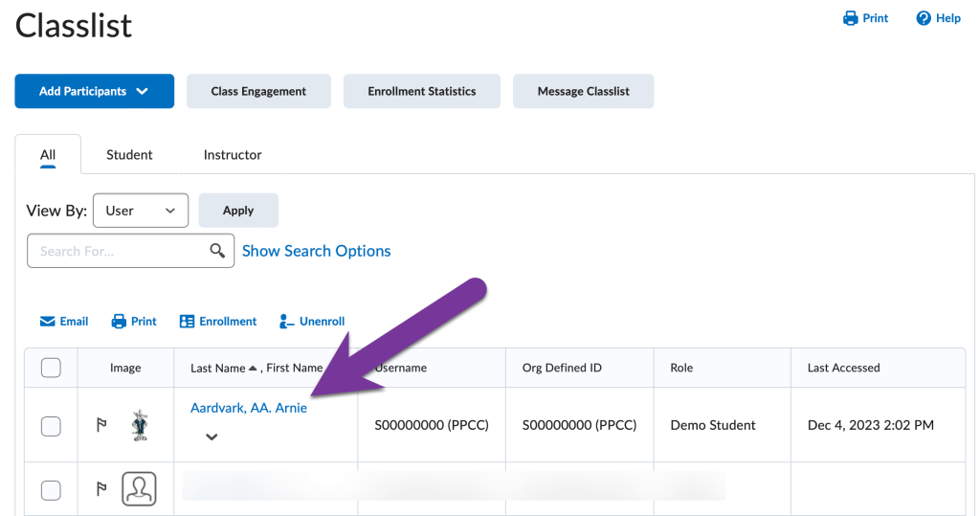Click the search magnifier icon
980x516 pixels.
(x=218, y=251)
